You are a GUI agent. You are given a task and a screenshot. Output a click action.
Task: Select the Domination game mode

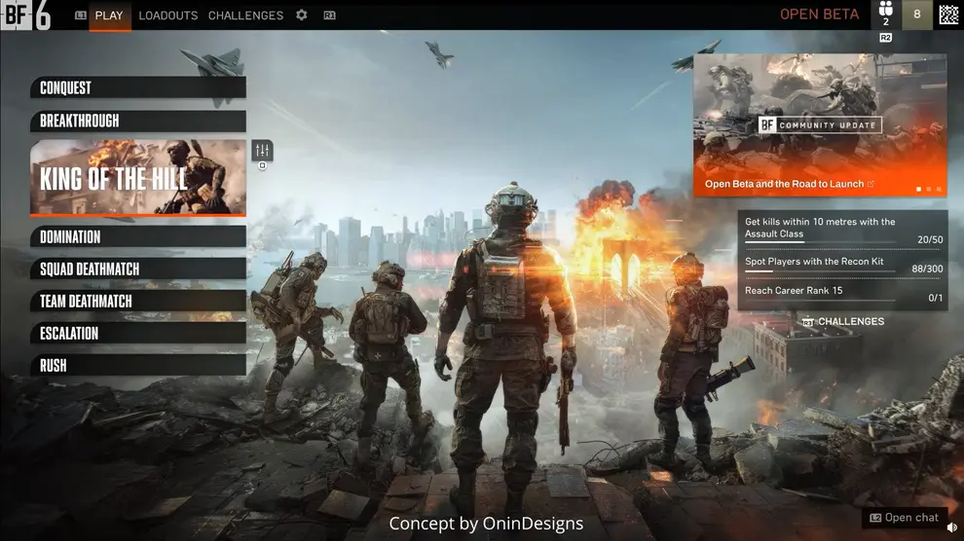point(138,237)
